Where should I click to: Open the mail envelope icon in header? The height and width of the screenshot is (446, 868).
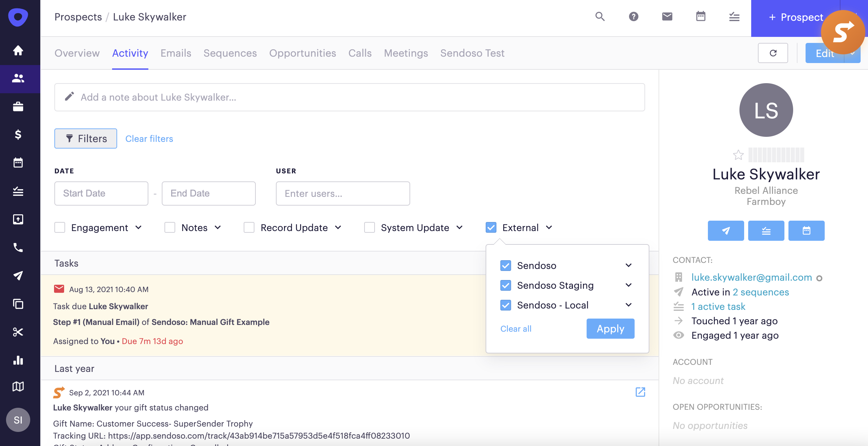[667, 16]
